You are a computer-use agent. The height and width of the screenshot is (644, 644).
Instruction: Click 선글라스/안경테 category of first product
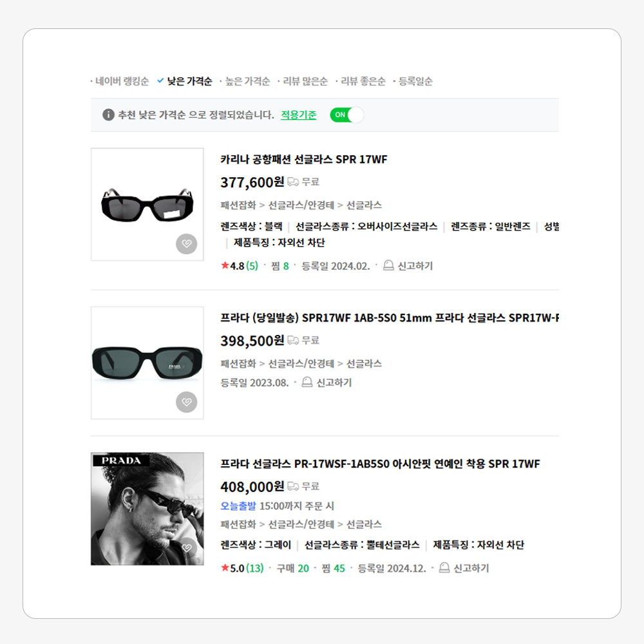tap(301, 205)
